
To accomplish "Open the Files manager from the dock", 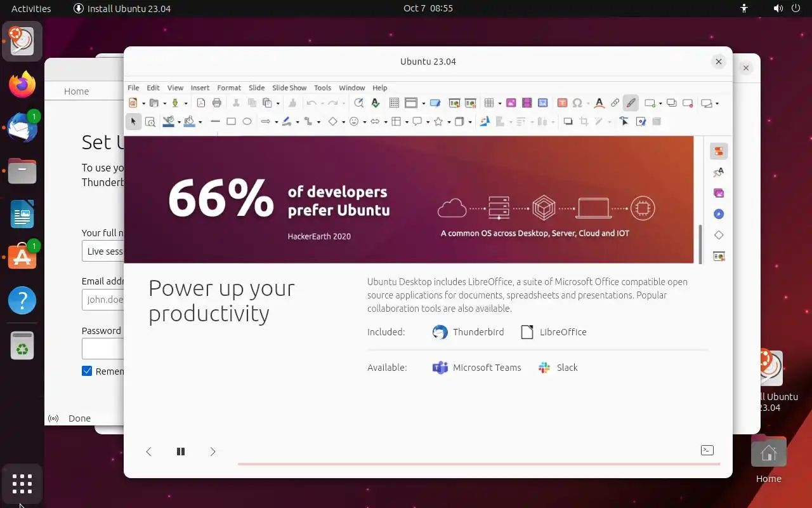I will tap(22, 171).
